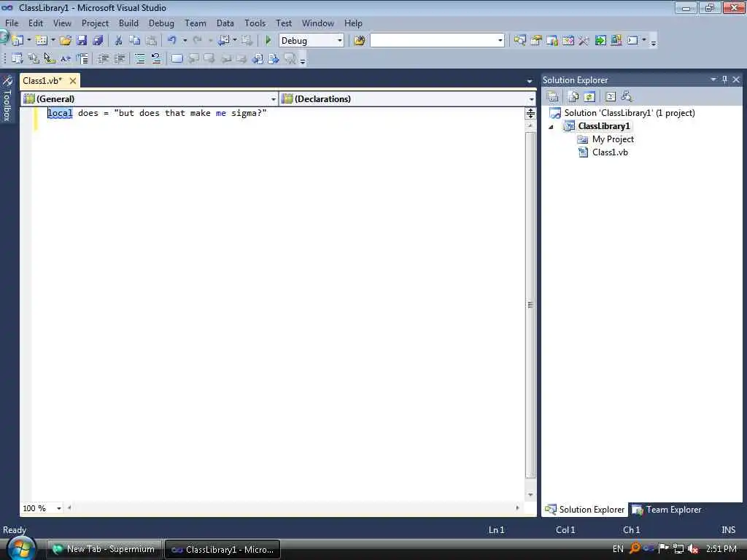Click the Increase Indent icon

tap(120, 58)
